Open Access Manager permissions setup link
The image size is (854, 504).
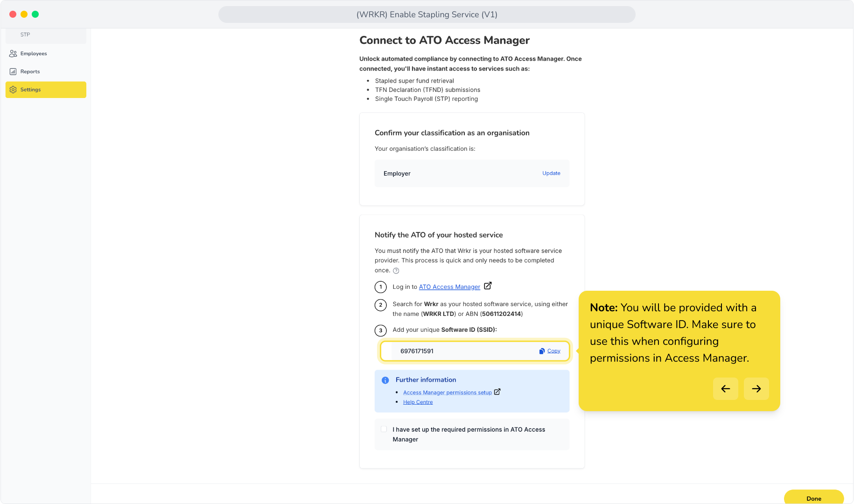(448, 392)
